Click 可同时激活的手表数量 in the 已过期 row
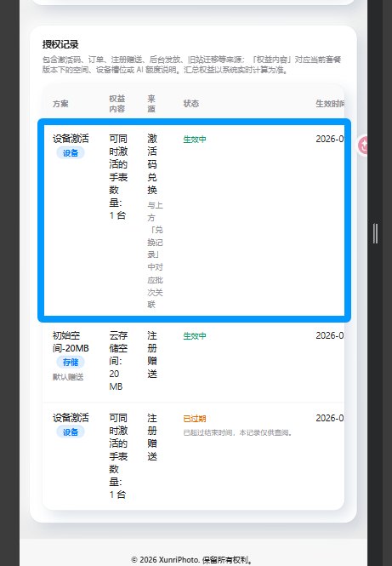 click(118, 456)
